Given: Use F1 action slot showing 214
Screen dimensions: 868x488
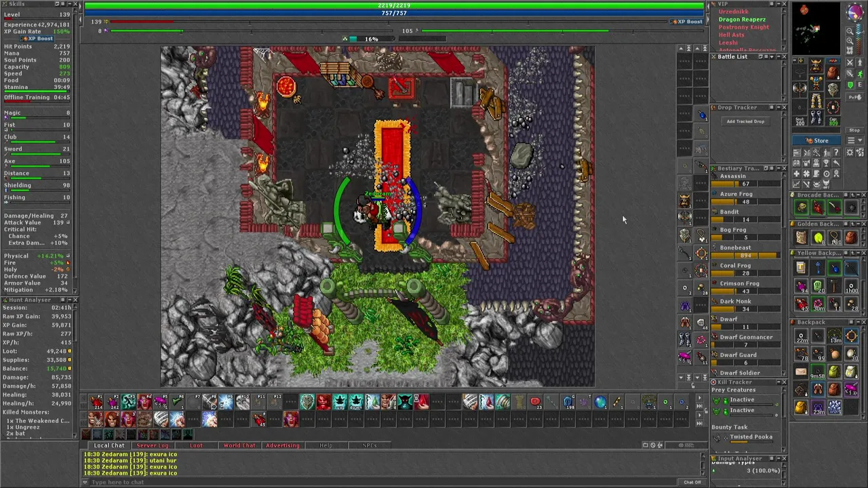Looking at the screenshot, I should click(96, 402).
